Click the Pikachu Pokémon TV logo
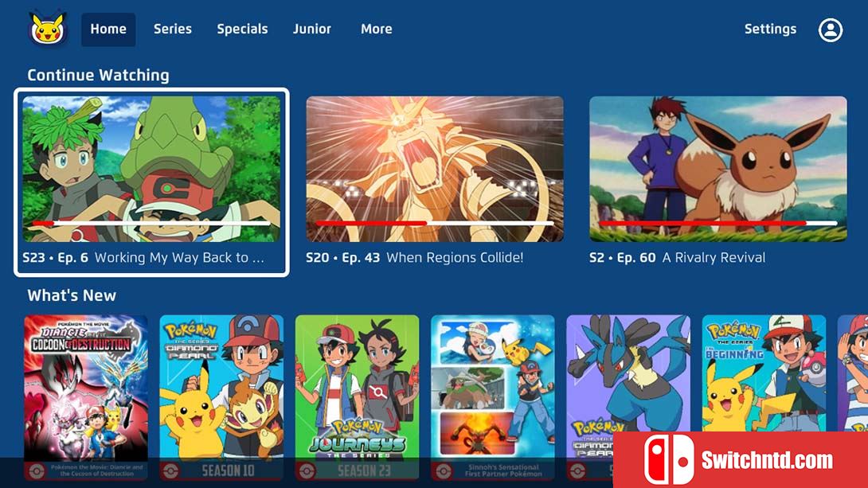This screenshot has height=488, width=868. point(48,29)
